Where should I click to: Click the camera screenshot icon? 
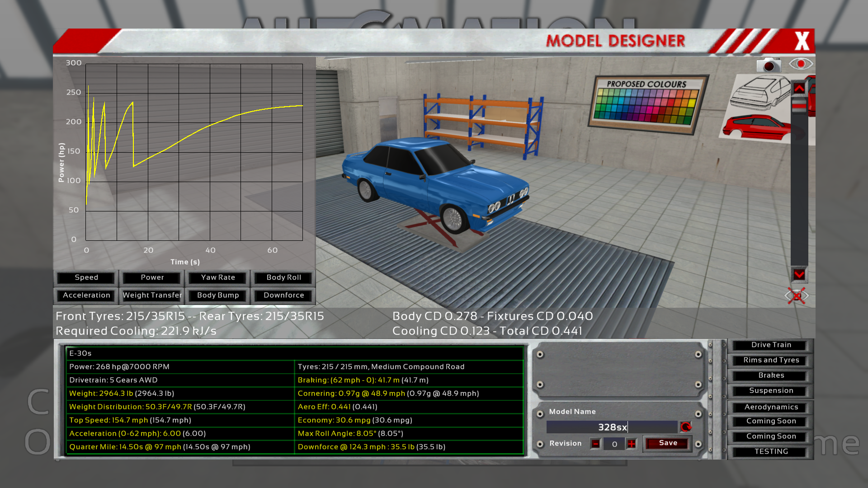pos(769,65)
